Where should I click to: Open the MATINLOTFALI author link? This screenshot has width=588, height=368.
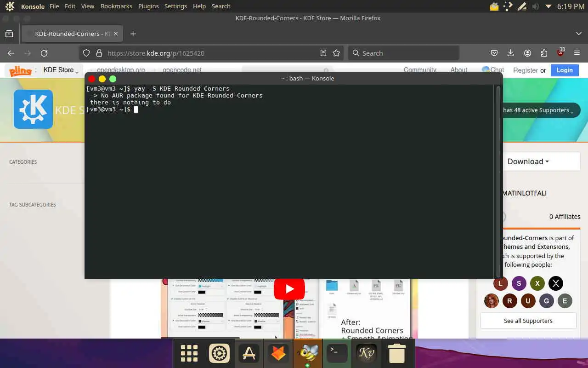pos(524,193)
